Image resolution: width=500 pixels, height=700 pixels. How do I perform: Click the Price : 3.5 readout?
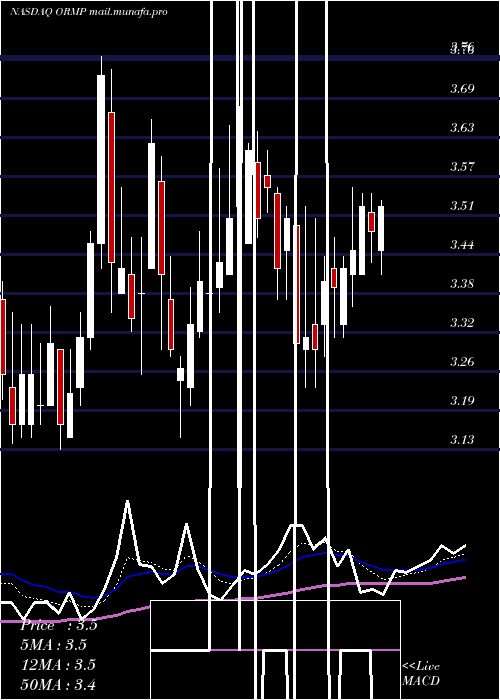[x=59, y=625]
